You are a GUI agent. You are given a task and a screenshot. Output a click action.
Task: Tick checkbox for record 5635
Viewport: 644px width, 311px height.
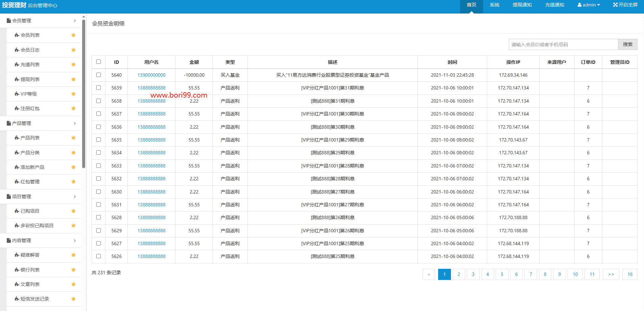click(98, 140)
